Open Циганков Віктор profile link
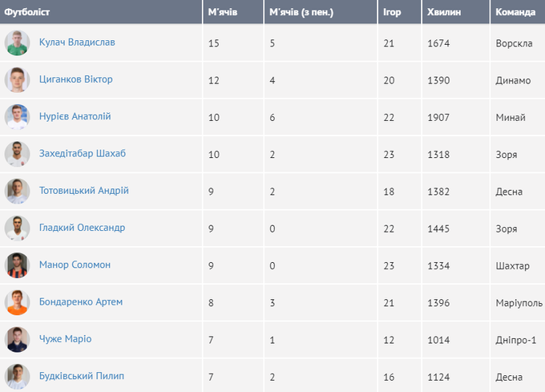Screen dimensions: 545x392 coord(75,79)
